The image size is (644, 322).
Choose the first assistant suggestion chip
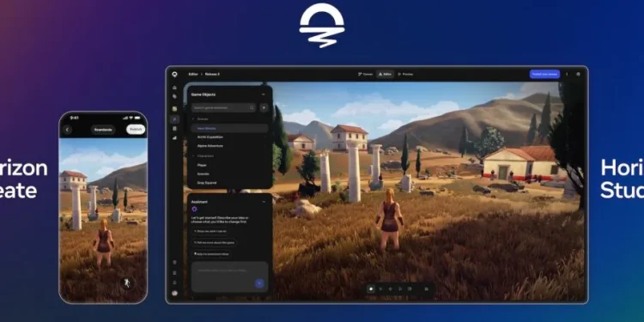210,231
